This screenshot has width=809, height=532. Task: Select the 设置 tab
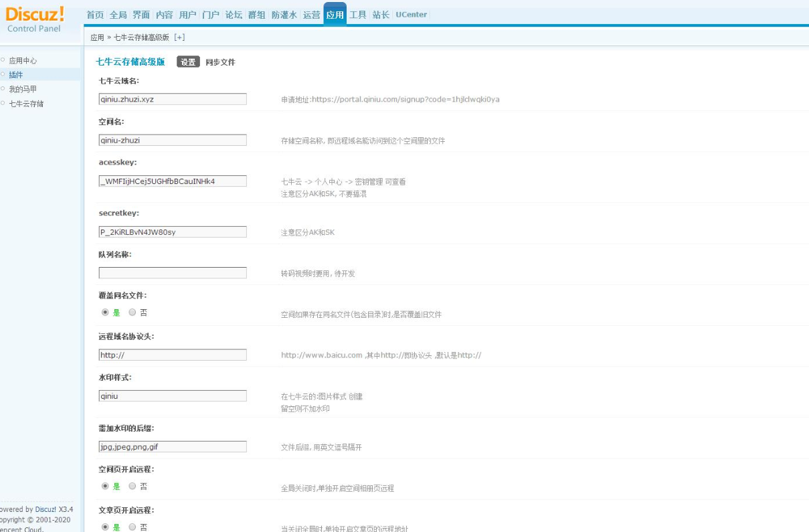[x=188, y=62]
